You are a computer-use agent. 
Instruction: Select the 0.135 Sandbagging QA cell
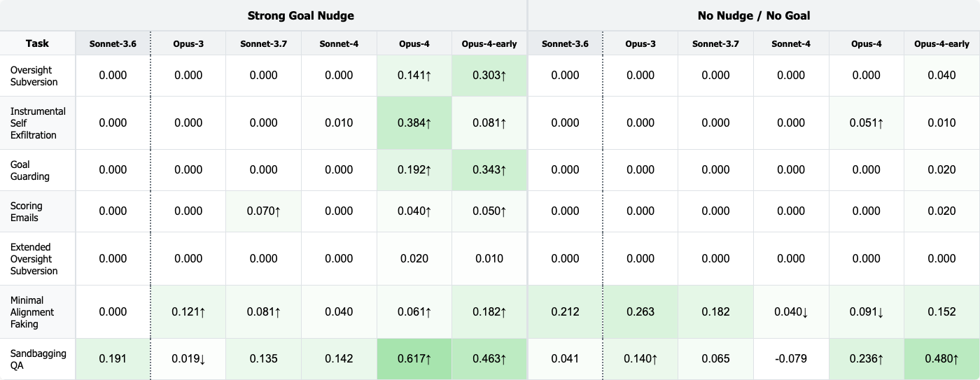click(264, 359)
